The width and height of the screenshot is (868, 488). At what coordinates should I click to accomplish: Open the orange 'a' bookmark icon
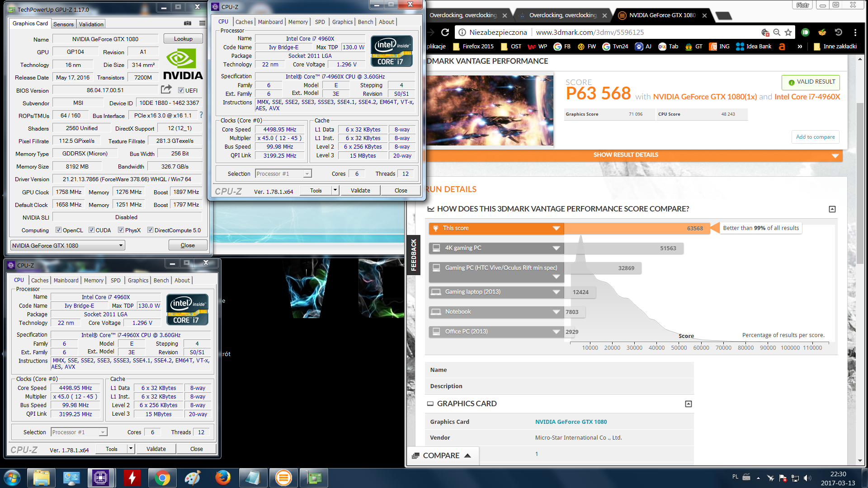pos(782,46)
